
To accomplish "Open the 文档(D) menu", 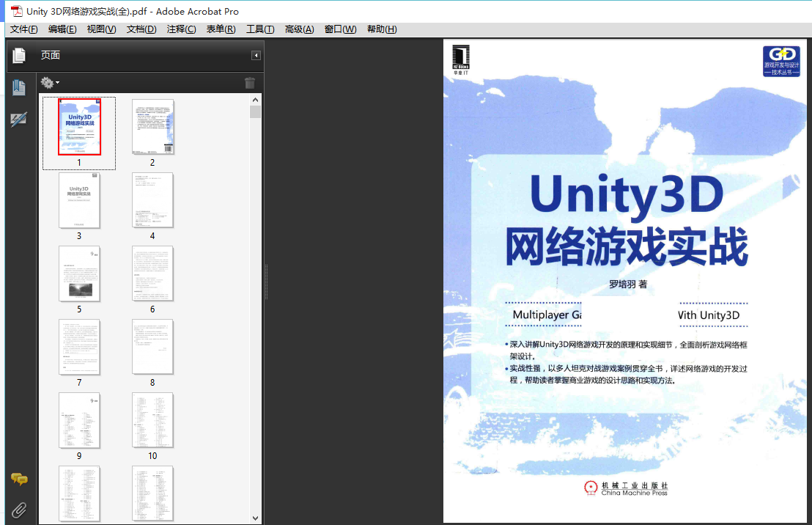I will pos(141,29).
